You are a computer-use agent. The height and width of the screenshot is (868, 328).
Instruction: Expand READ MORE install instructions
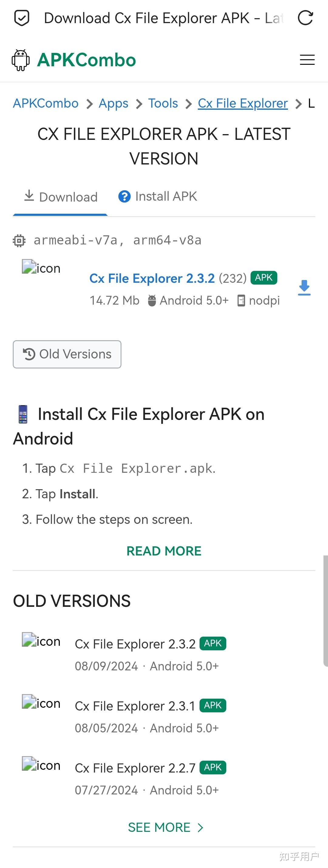164,551
